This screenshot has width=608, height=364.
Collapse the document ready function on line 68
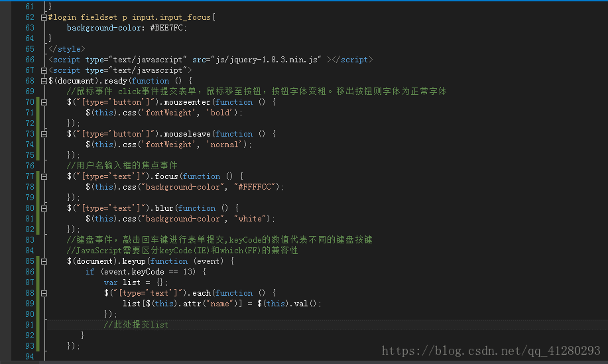pos(44,81)
